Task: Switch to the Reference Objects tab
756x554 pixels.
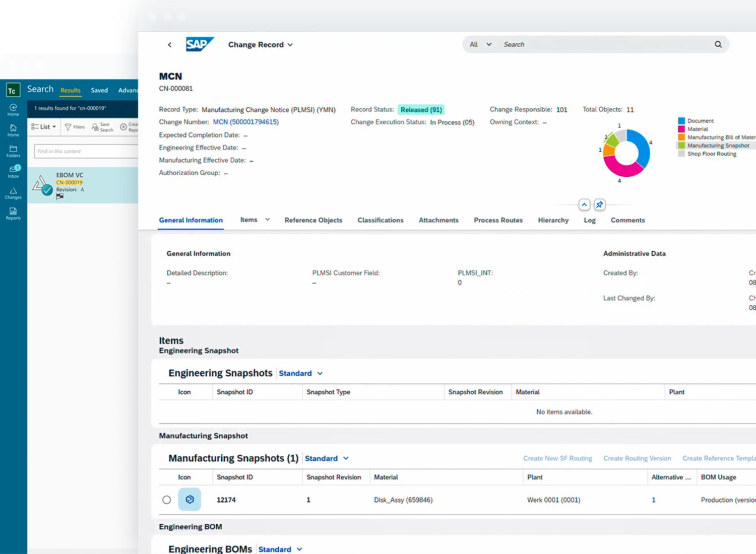Action: click(313, 220)
